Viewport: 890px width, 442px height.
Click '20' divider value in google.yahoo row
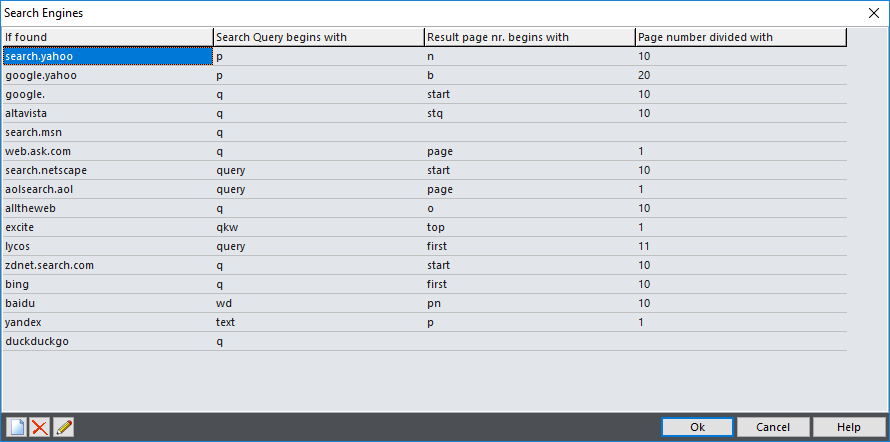644,75
